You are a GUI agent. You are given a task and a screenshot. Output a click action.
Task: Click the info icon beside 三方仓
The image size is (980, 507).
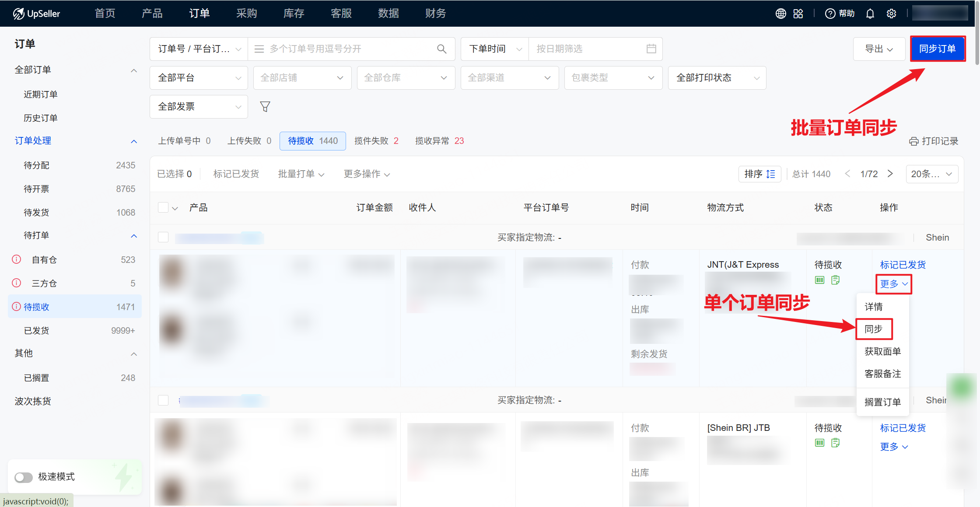tap(17, 283)
